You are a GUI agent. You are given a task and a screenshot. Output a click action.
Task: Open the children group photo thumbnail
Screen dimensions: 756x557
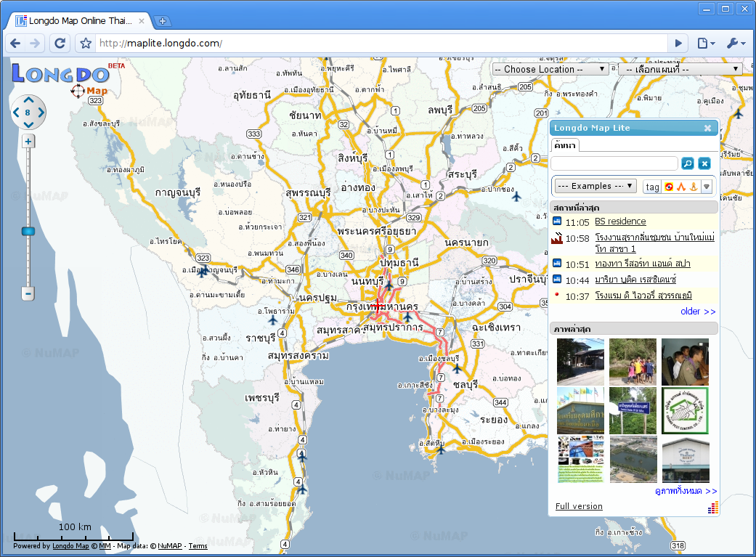[x=633, y=362]
